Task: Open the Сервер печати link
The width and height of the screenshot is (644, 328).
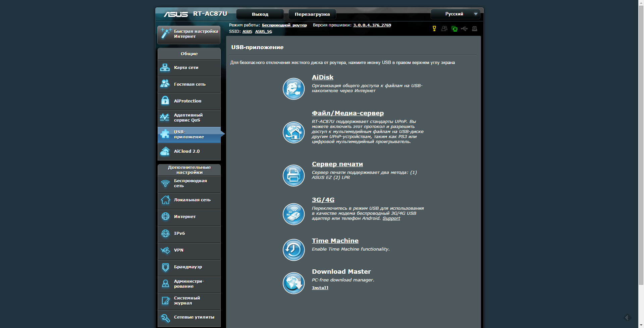Action: click(x=337, y=164)
